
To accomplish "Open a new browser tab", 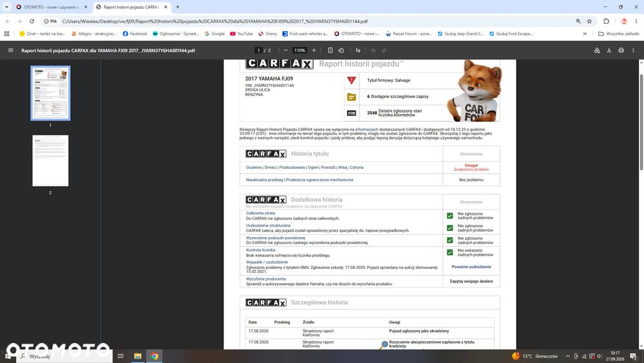I will tap(178, 7).
